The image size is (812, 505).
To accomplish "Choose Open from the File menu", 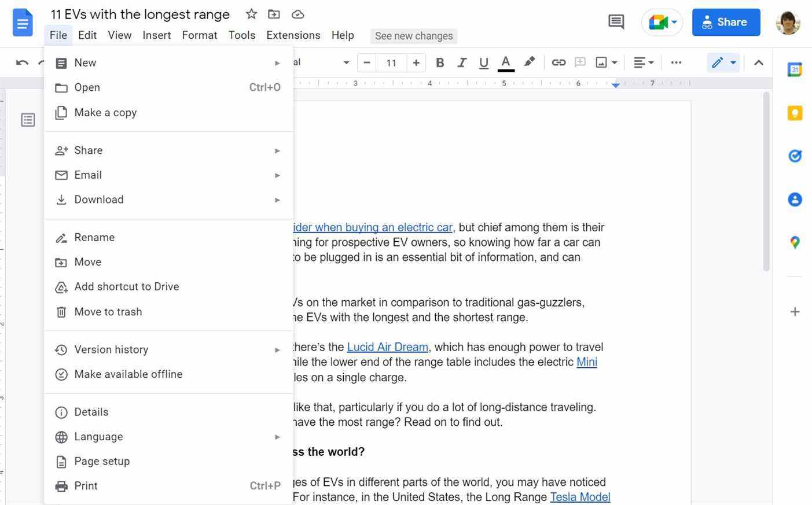I will [168, 87].
